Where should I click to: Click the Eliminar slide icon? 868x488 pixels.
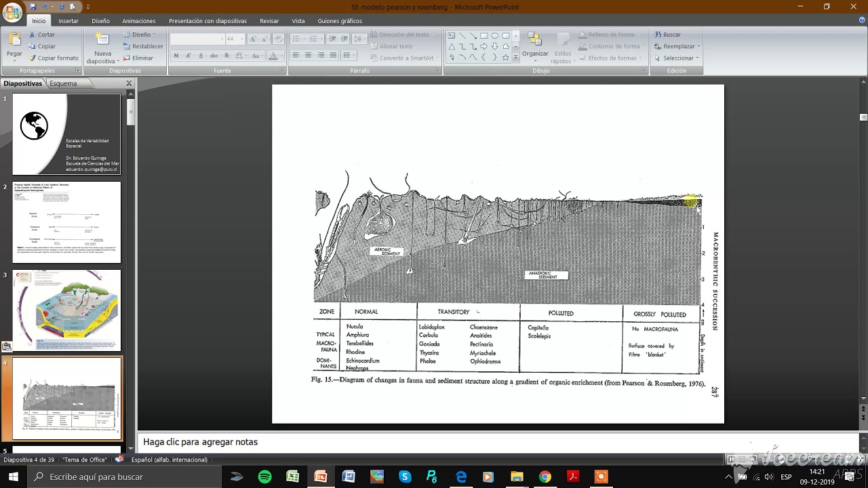(x=127, y=58)
